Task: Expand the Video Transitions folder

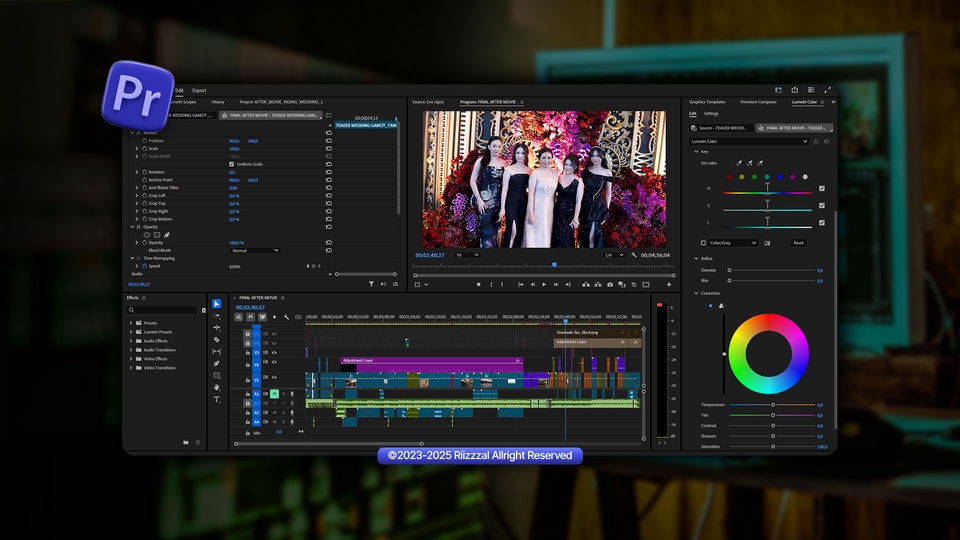Action: (x=131, y=368)
